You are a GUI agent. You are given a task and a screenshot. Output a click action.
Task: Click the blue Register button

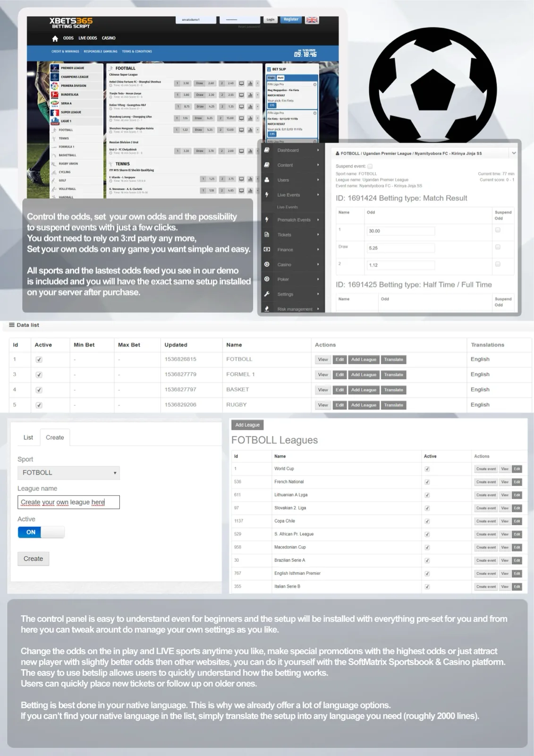pos(291,20)
